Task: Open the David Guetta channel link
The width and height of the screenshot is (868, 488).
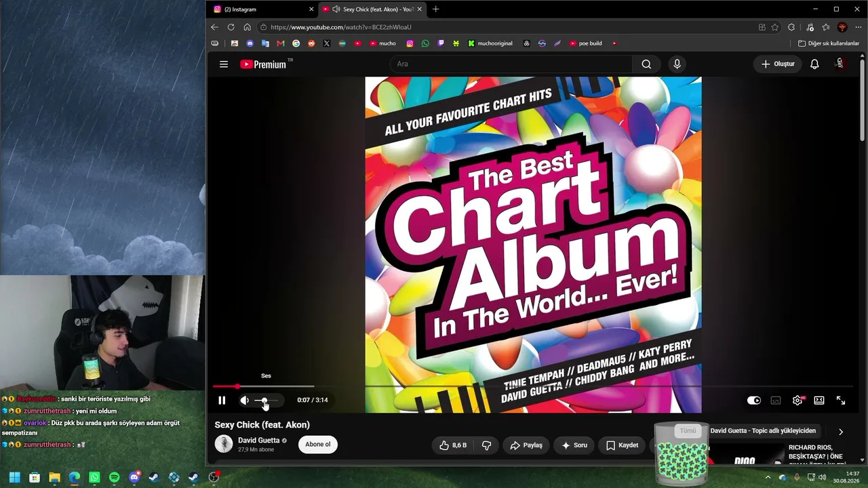Action: pyautogui.click(x=259, y=441)
